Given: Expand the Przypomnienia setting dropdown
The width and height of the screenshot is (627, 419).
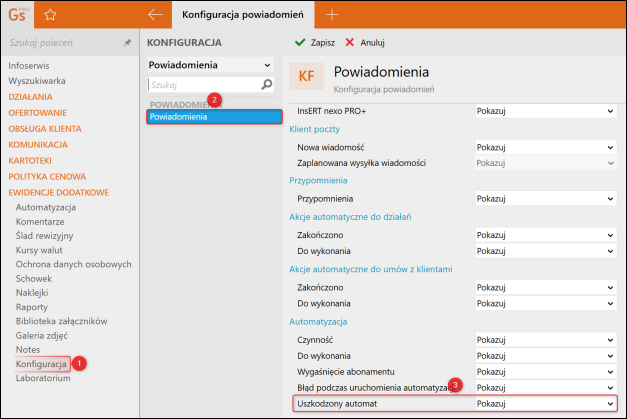Looking at the screenshot, I should [547, 199].
